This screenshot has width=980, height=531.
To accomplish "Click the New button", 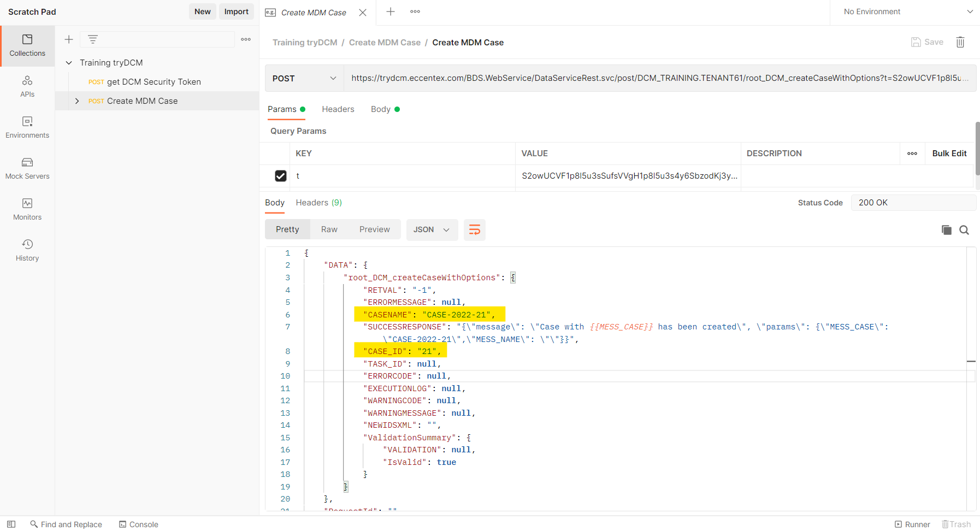I will click(202, 11).
